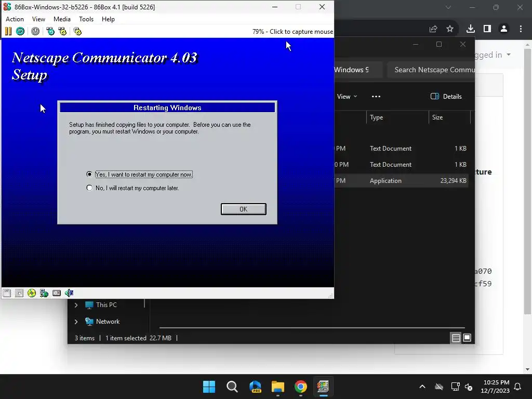Viewport: 532px width, 399px height.
Task: Send Ctrl+Alt+Esc via 86Box toolbar
Action: 62,32
